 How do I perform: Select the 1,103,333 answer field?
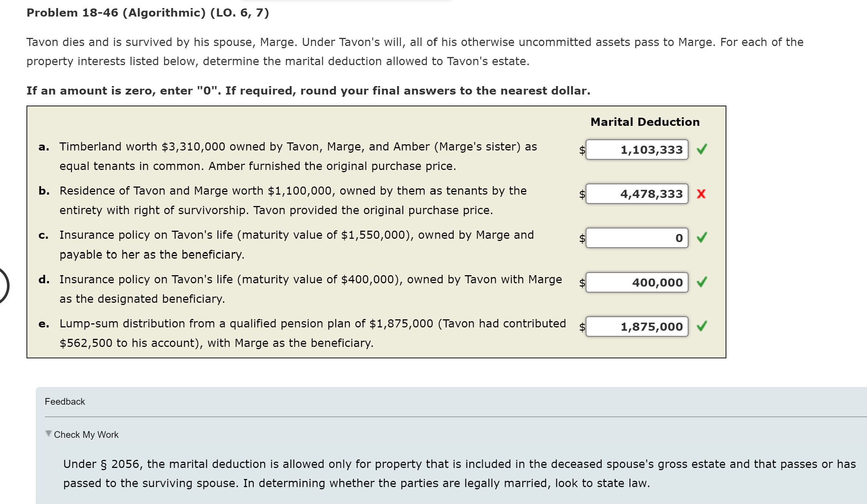pyautogui.click(x=637, y=149)
